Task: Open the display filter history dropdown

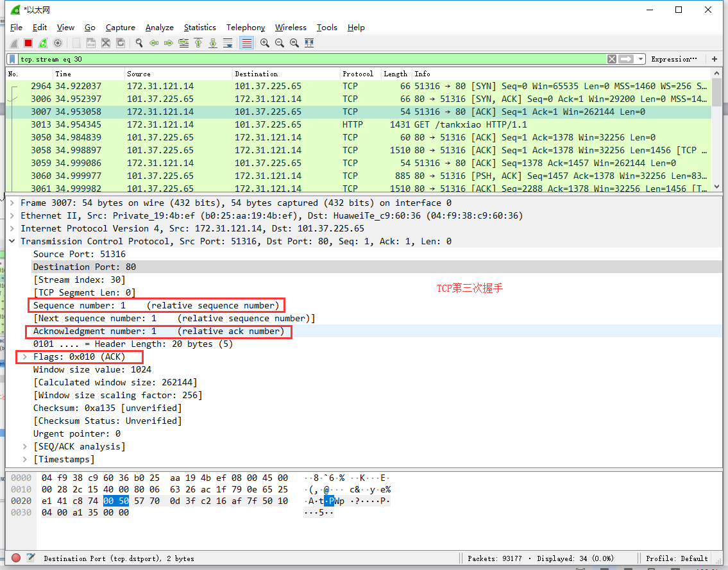Action: (639, 59)
